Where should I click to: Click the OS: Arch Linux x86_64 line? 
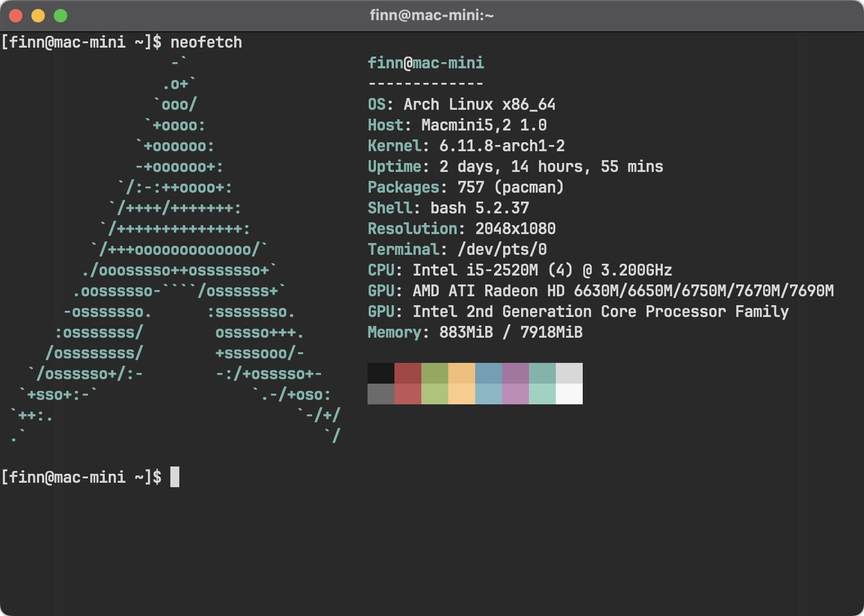[x=462, y=105]
